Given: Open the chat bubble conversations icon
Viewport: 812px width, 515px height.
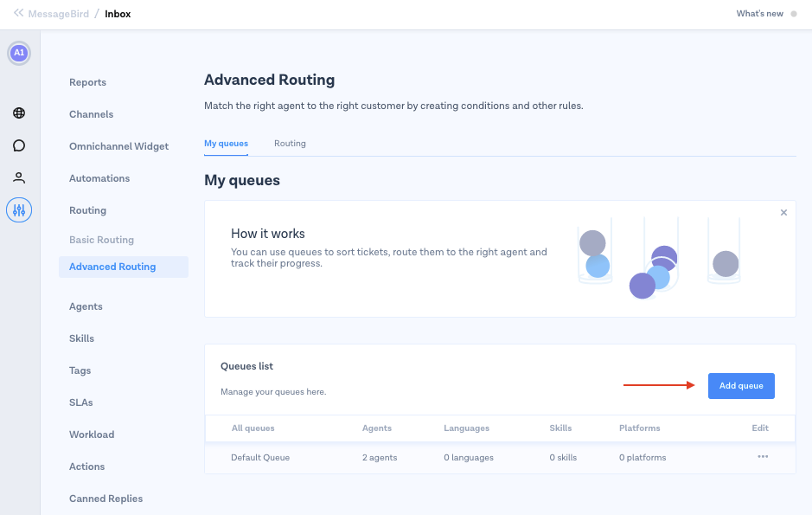Looking at the screenshot, I should (x=19, y=145).
